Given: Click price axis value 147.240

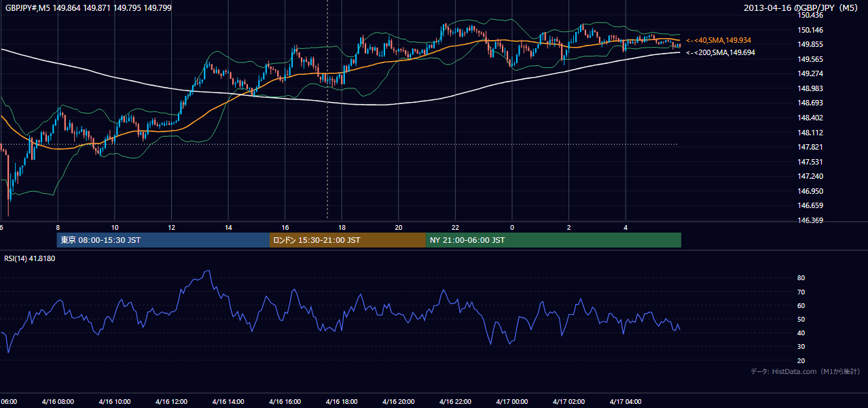Looking at the screenshot, I should pos(811,176).
